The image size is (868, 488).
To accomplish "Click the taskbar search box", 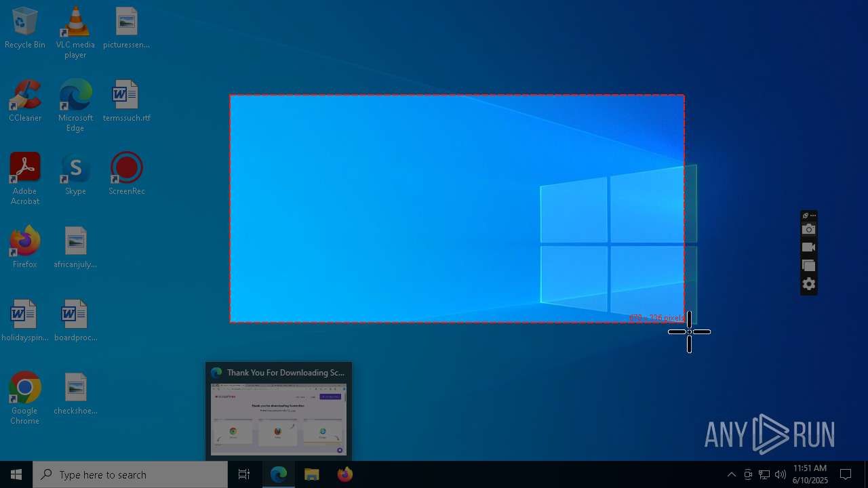I will [130, 474].
